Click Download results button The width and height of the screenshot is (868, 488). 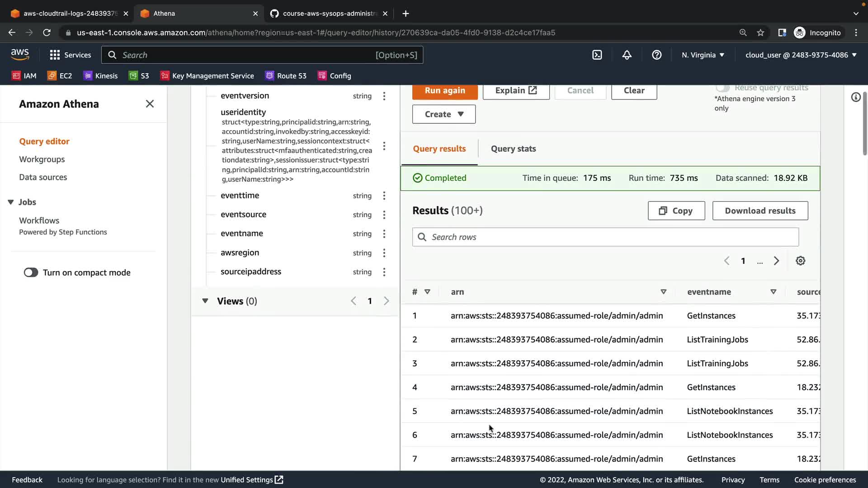click(759, 211)
